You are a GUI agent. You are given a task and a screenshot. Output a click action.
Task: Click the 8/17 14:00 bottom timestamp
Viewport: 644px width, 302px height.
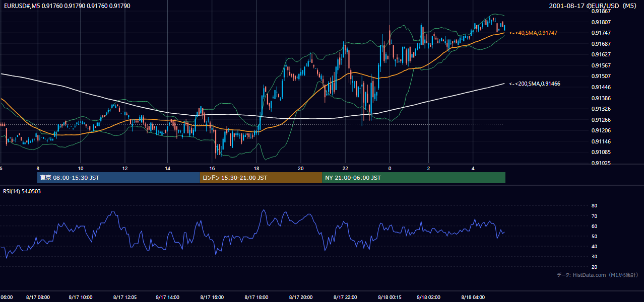click(168, 297)
